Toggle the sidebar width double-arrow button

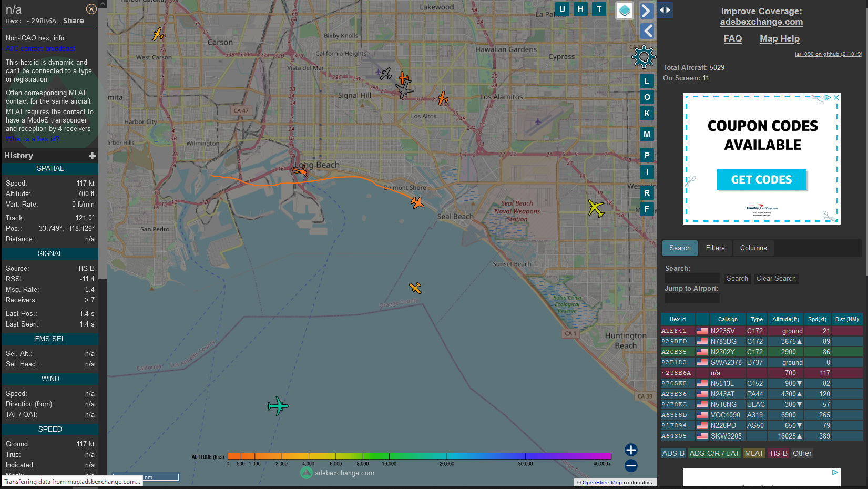click(x=665, y=10)
